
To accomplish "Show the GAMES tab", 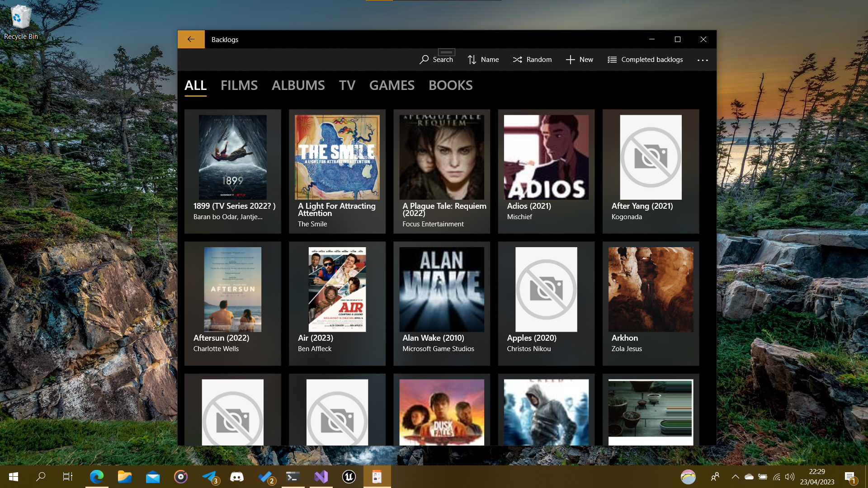I will pos(392,85).
